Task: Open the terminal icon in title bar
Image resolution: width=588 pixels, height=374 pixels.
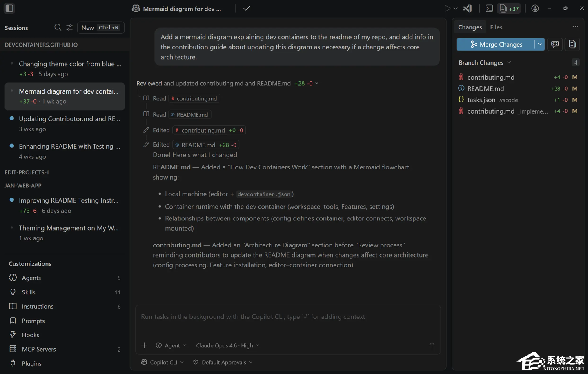Action: 489,8
